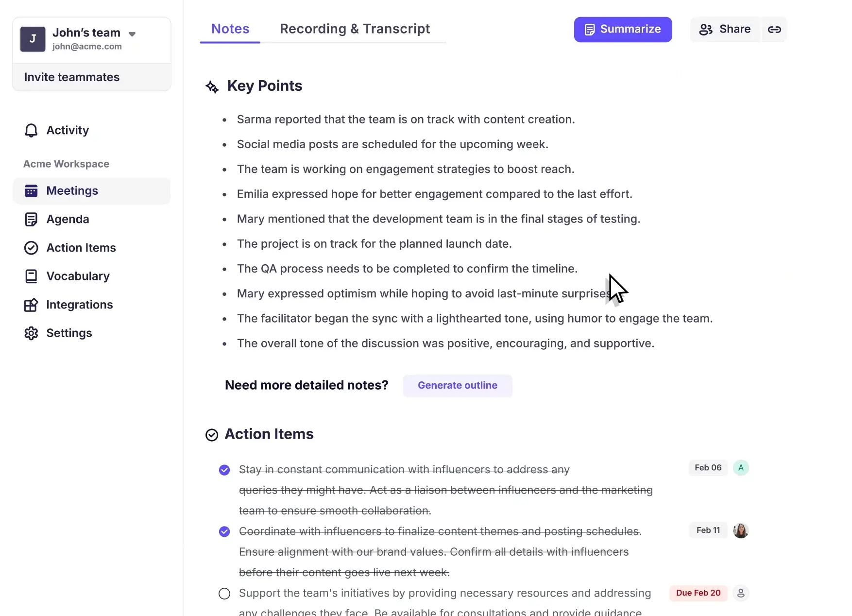Click the Summarize button
The width and height of the screenshot is (852, 616).
(x=623, y=29)
